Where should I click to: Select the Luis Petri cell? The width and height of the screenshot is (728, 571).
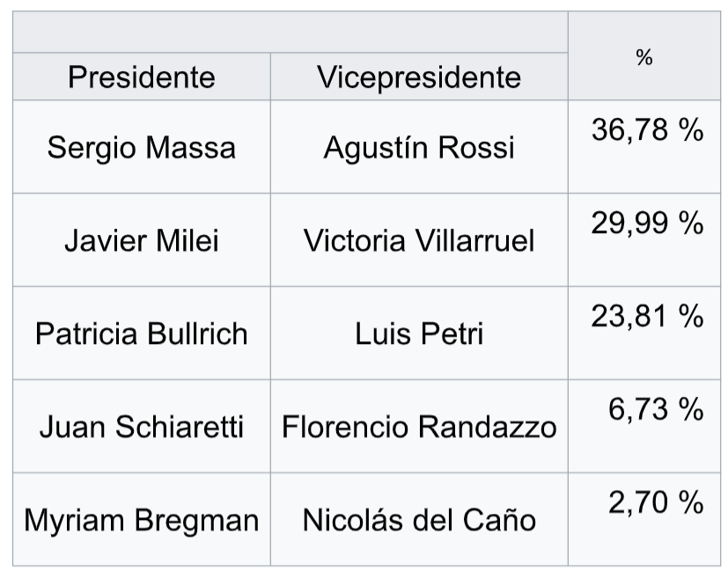point(418,333)
